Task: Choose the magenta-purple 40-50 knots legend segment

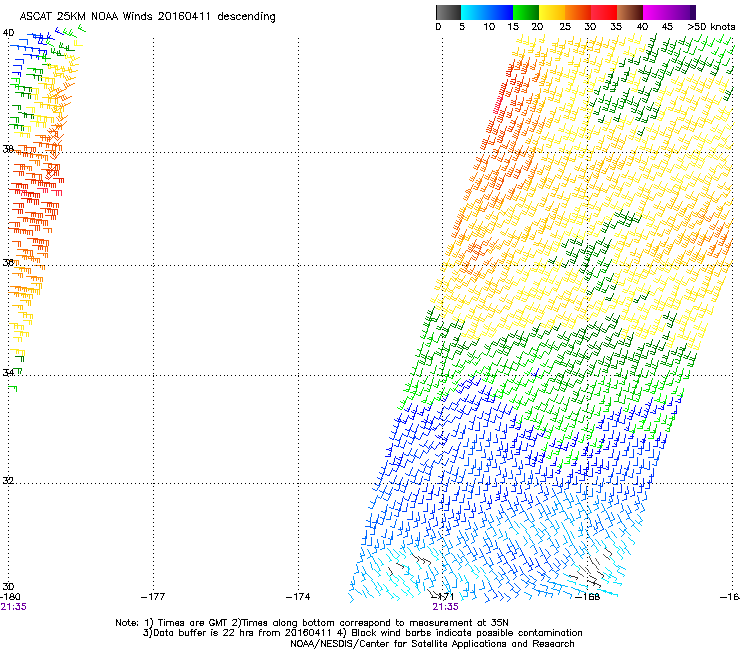Action: pyautogui.click(x=669, y=12)
